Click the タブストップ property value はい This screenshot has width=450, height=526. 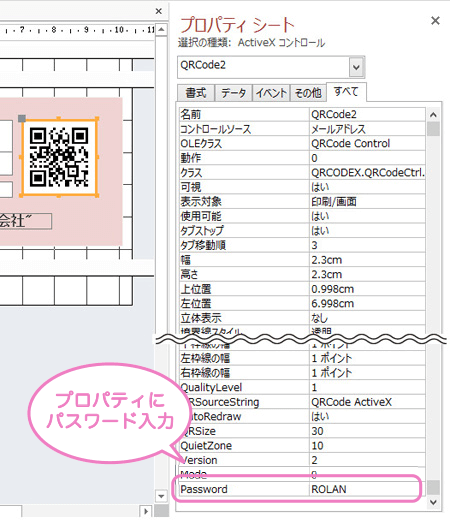pos(367,231)
